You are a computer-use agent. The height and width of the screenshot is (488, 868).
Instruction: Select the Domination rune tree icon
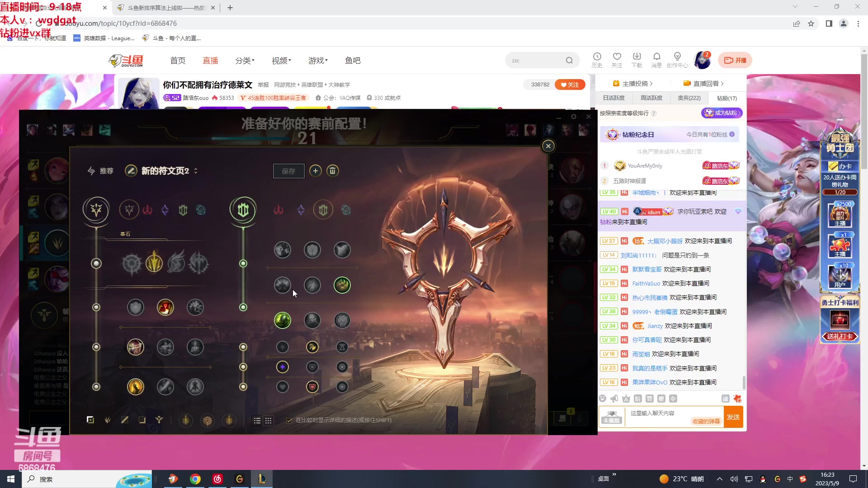pos(148,210)
